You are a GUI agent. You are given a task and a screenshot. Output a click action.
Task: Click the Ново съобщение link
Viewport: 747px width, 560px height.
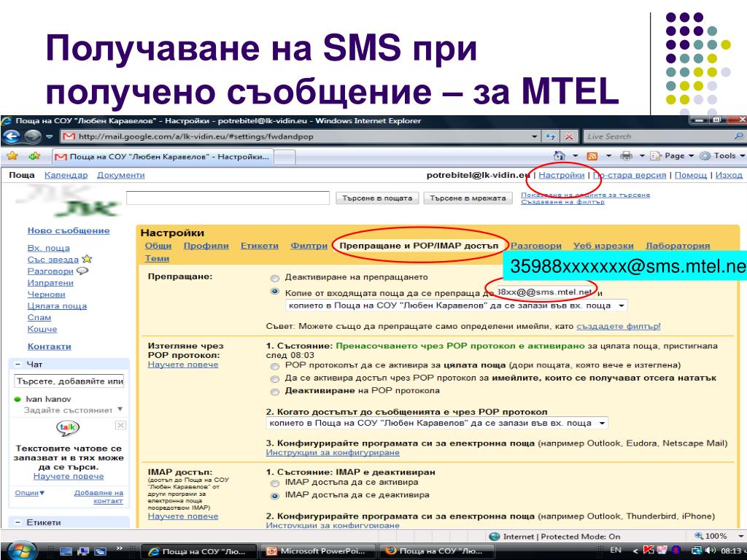69,230
